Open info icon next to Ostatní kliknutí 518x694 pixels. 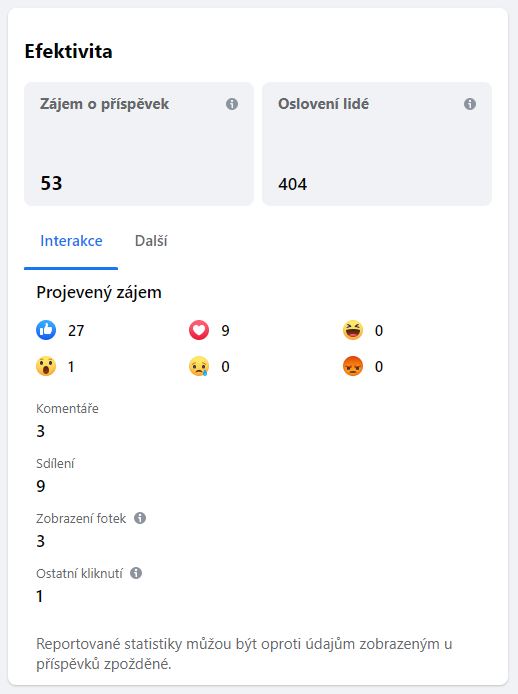pyautogui.click(x=136, y=573)
